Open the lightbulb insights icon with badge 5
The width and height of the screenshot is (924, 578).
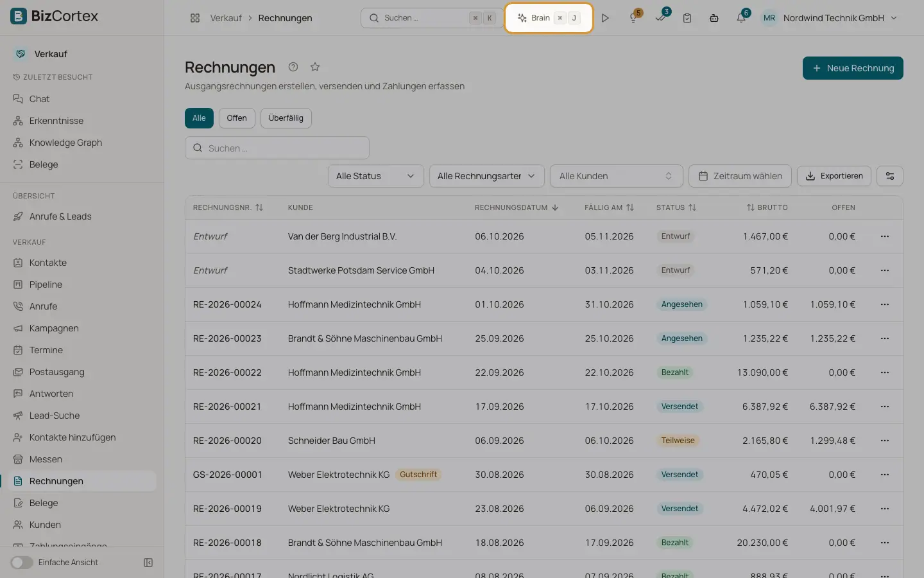point(633,18)
